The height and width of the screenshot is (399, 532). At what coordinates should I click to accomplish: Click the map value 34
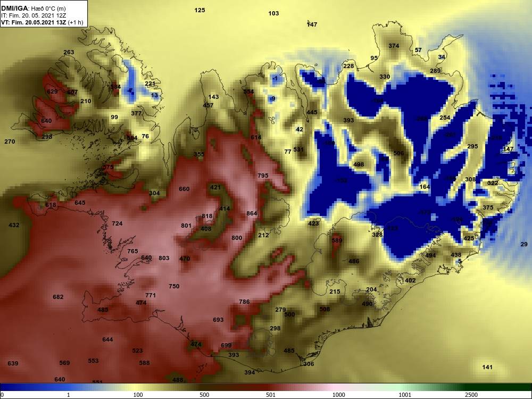[x=442, y=57]
